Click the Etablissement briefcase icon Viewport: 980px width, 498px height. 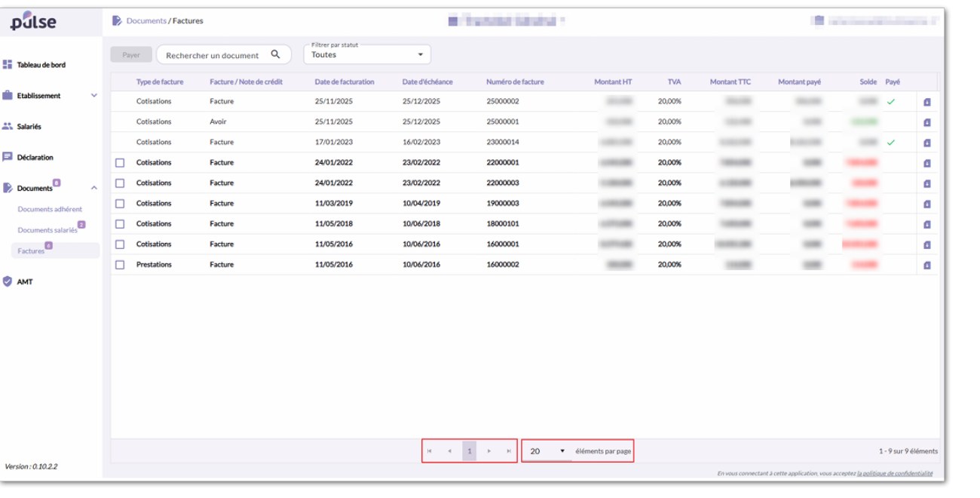point(8,96)
